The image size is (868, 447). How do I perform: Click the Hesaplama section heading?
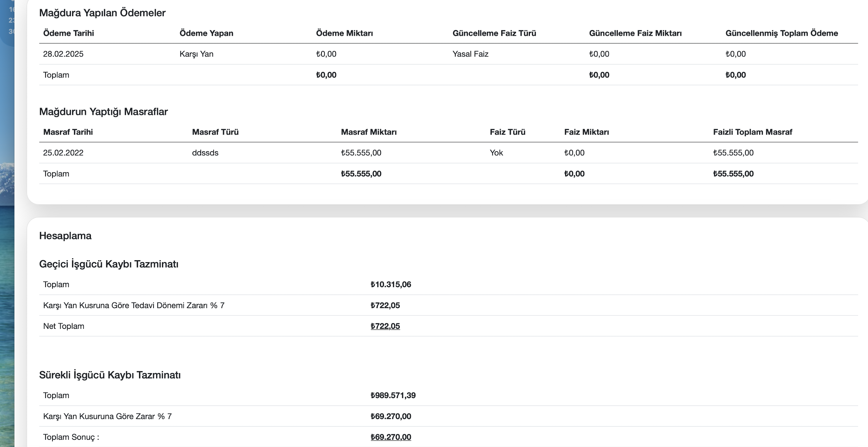point(65,236)
